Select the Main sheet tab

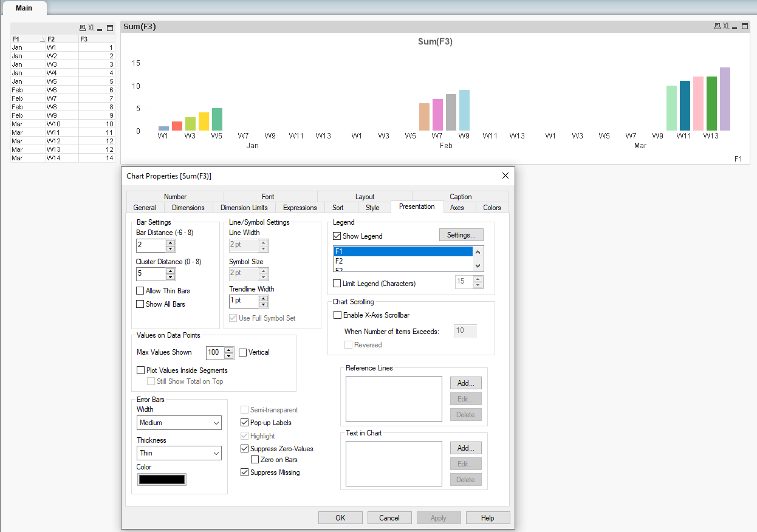pos(24,8)
